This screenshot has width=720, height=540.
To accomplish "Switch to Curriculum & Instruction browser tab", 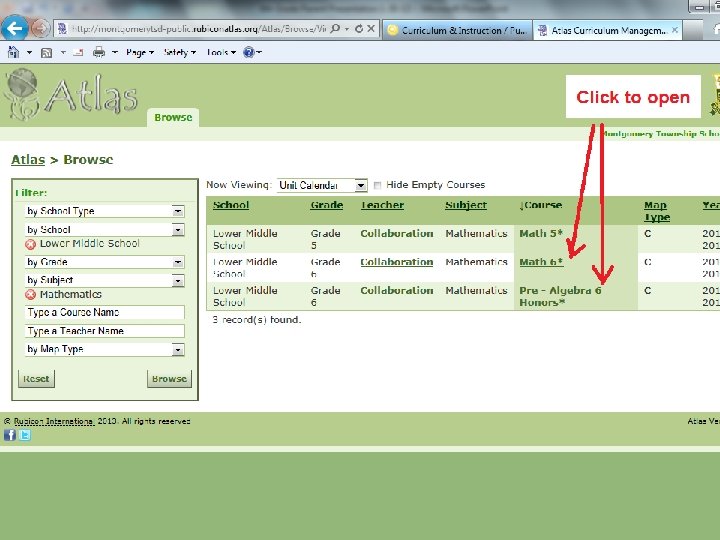I will 457,30.
